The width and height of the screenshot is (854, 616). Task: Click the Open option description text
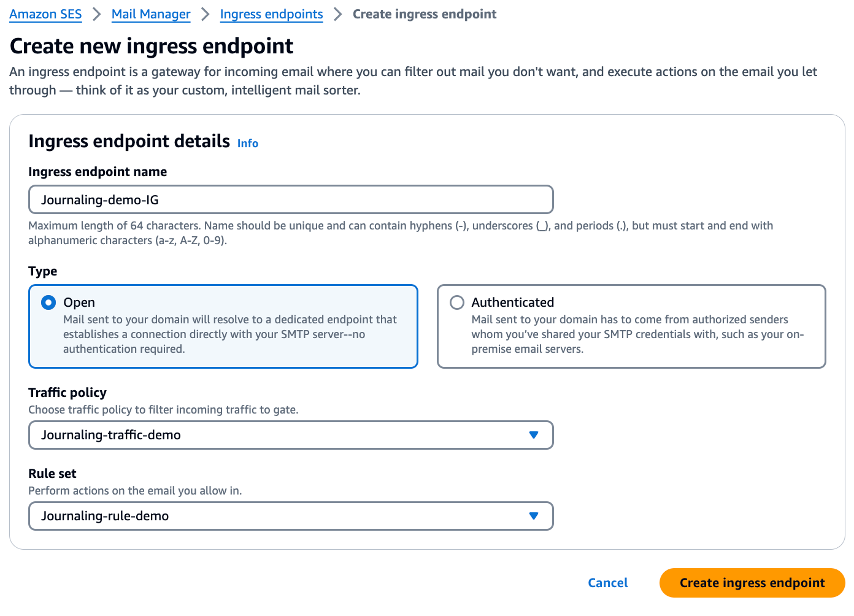(230, 334)
